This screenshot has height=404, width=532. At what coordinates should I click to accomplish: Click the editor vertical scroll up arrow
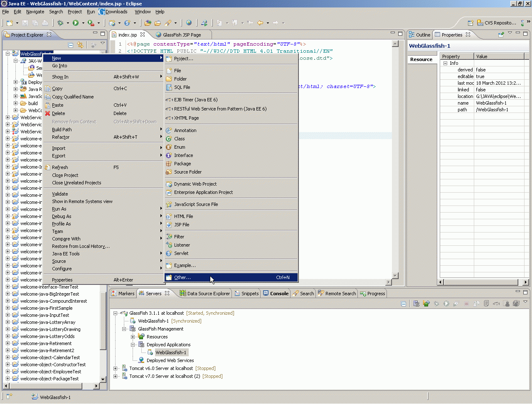pyautogui.click(x=395, y=44)
